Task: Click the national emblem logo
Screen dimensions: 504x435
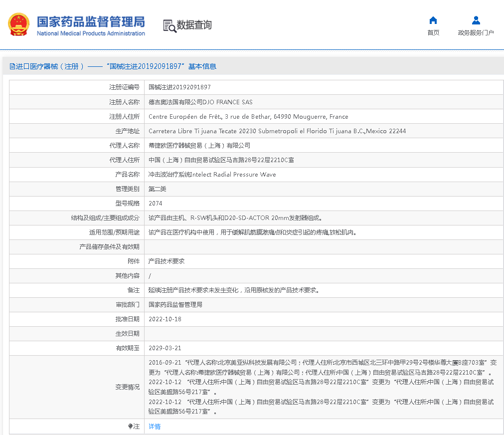Action: coord(18,24)
